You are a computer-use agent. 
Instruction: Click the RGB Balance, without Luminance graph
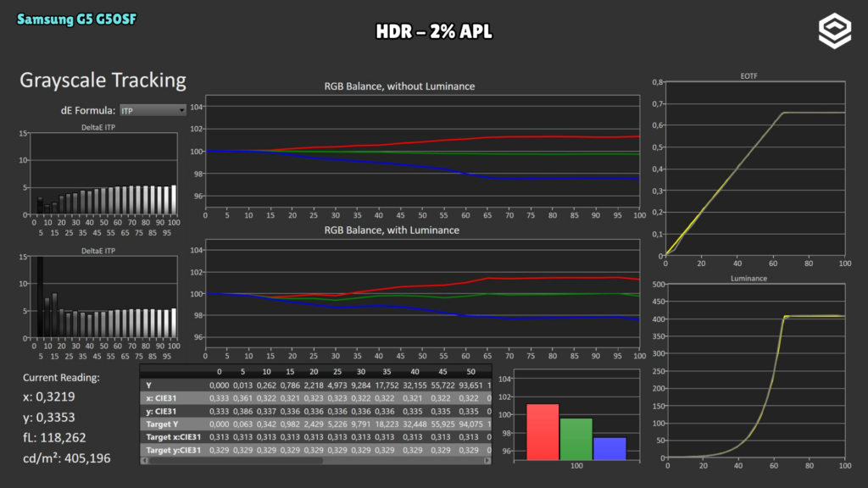click(x=422, y=151)
